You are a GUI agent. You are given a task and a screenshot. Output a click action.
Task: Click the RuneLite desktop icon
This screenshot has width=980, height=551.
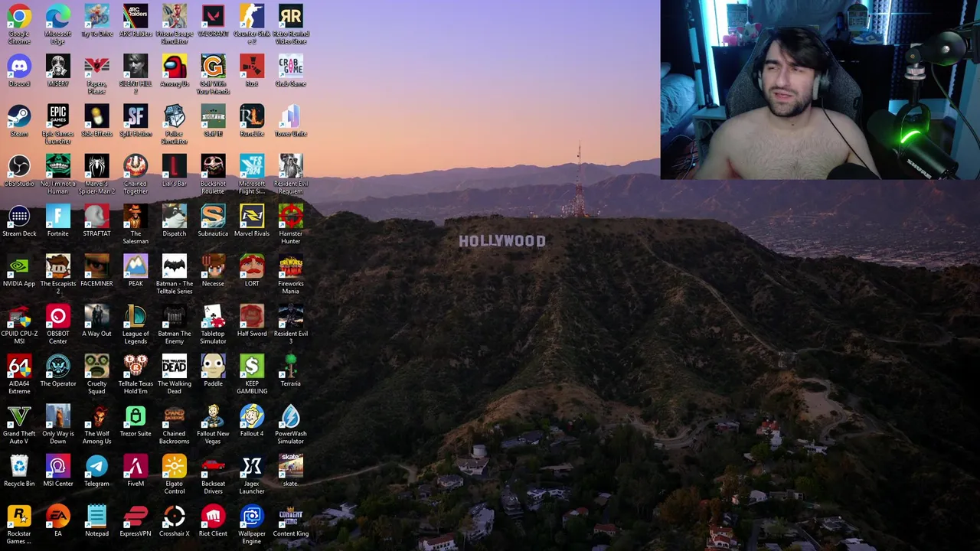(x=252, y=116)
